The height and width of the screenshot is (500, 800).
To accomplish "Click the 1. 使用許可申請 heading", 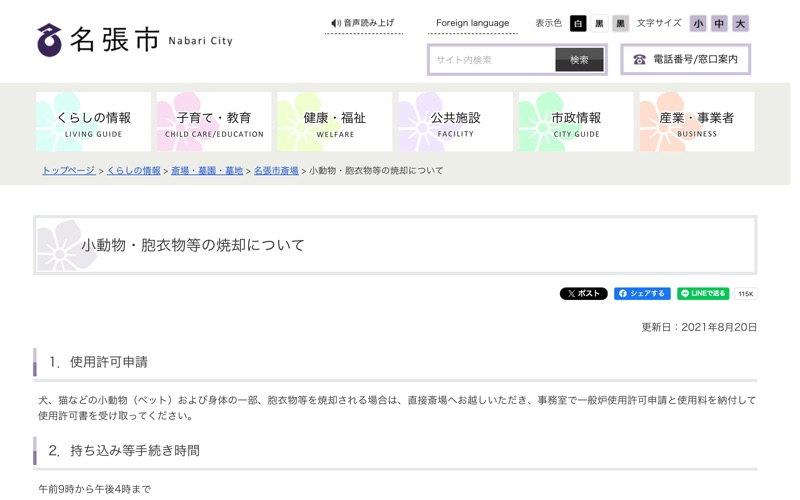I will coord(98,362).
